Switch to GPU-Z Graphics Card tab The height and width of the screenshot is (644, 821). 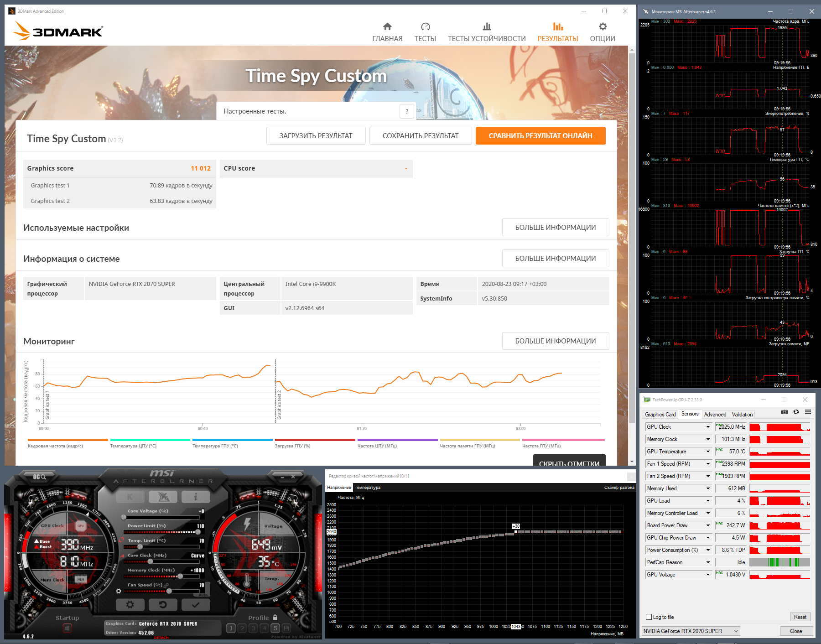(x=660, y=415)
